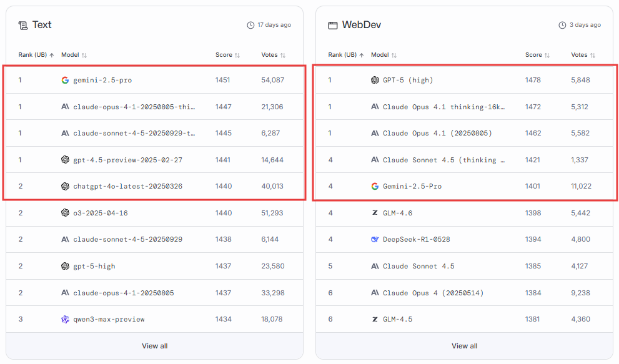The image size is (619, 364).
Task: Open View all for WebDev leaderboard
Action: click(465, 346)
